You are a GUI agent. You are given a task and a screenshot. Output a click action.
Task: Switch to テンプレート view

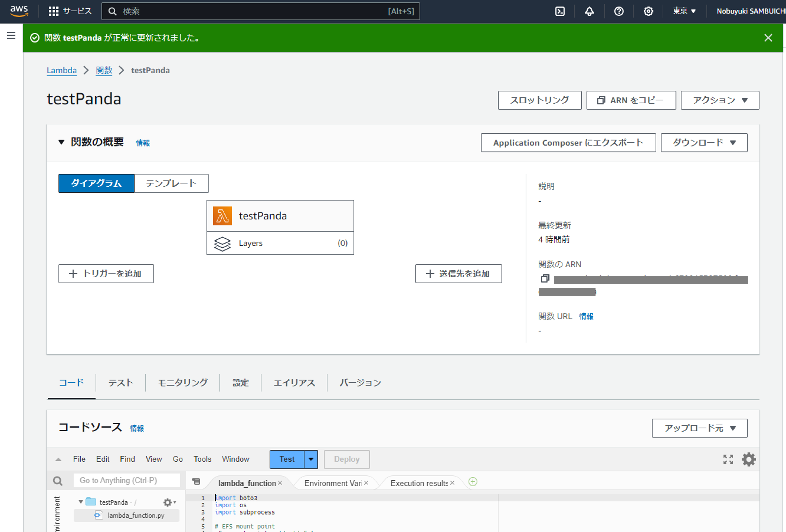171,184
